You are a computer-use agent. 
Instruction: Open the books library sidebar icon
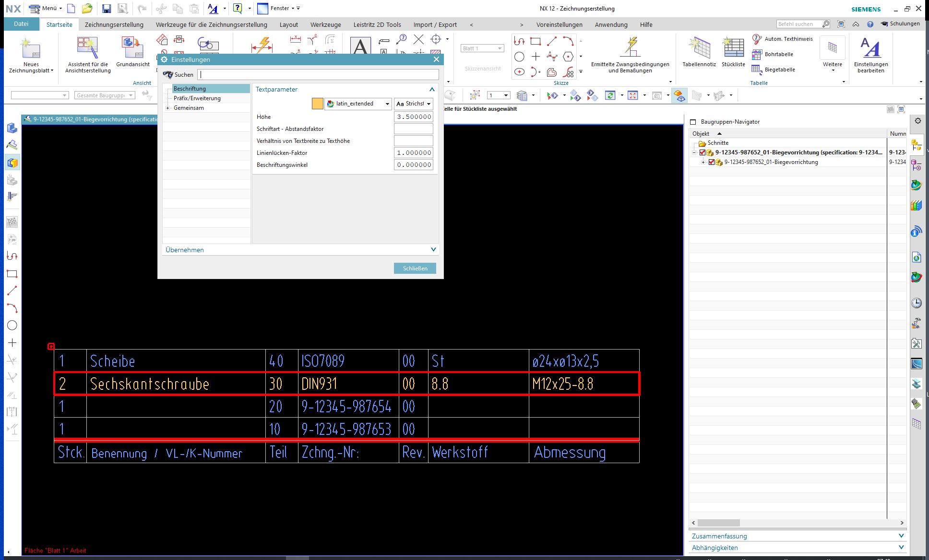[917, 206]
